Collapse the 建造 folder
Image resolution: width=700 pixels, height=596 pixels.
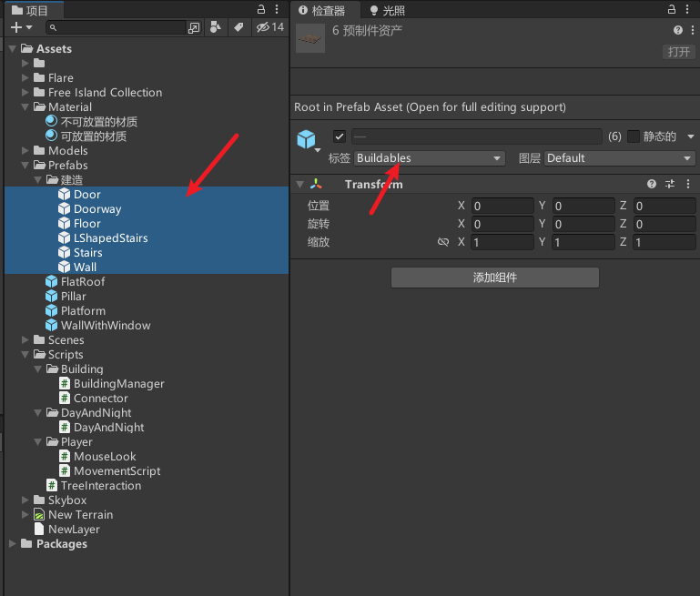pos(38,180)
